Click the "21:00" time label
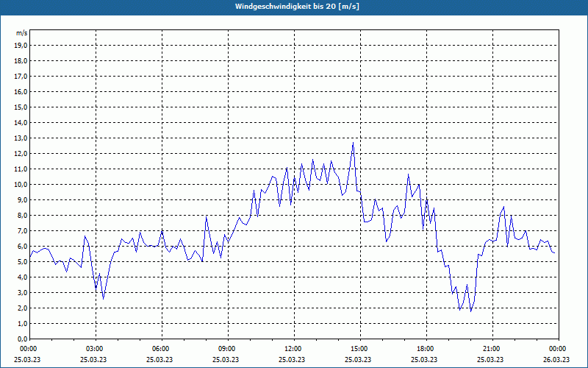 click(492, 349)
